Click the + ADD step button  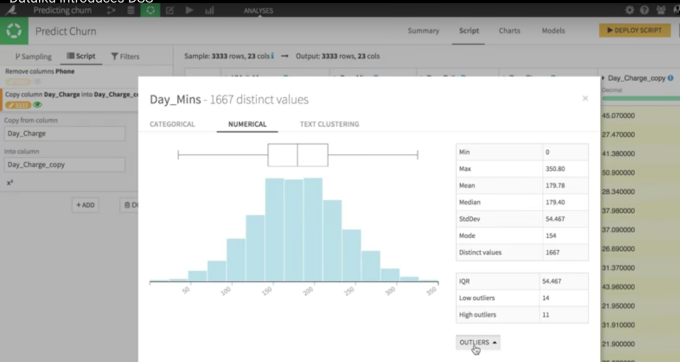click(x=85, y=205)
